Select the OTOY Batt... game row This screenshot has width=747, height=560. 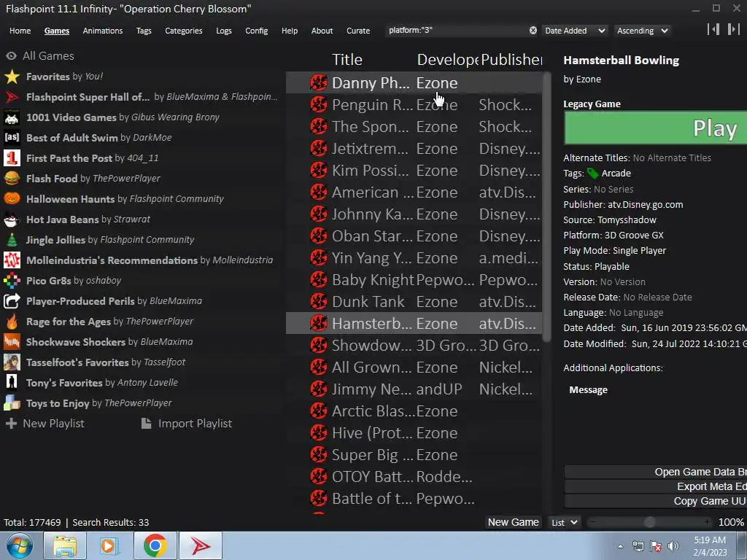click(x=414, y=477)
